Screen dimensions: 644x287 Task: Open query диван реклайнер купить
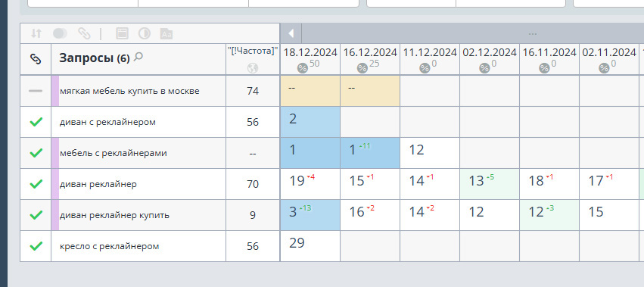pyautogui.click(x=114, y=215)
